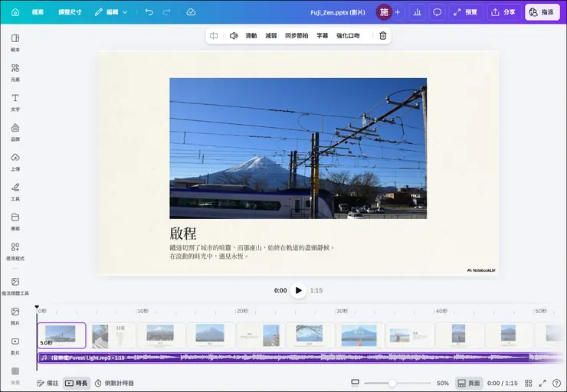Select the 強化口吻 option
This screenshot has width=567, height=392.
tap(348, 36)
